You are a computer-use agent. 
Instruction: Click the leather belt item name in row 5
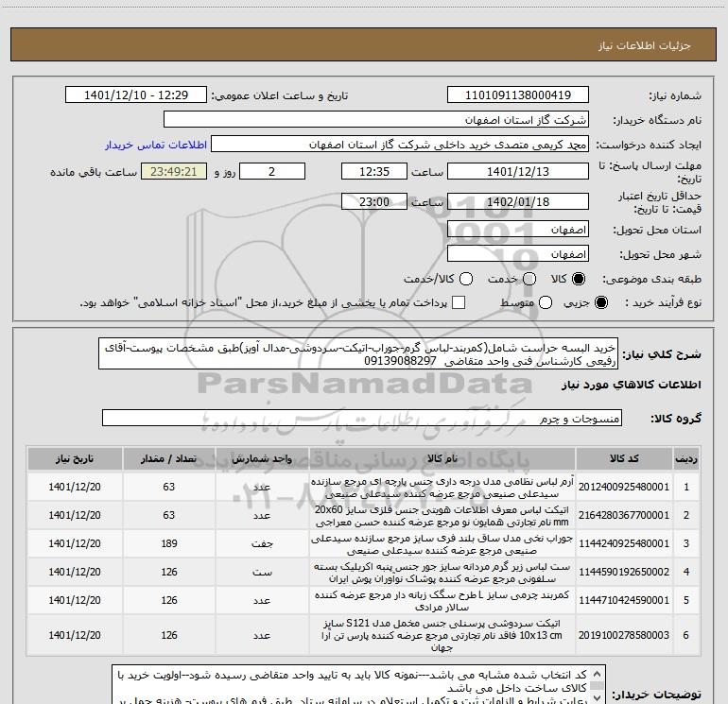click(442, 600)
